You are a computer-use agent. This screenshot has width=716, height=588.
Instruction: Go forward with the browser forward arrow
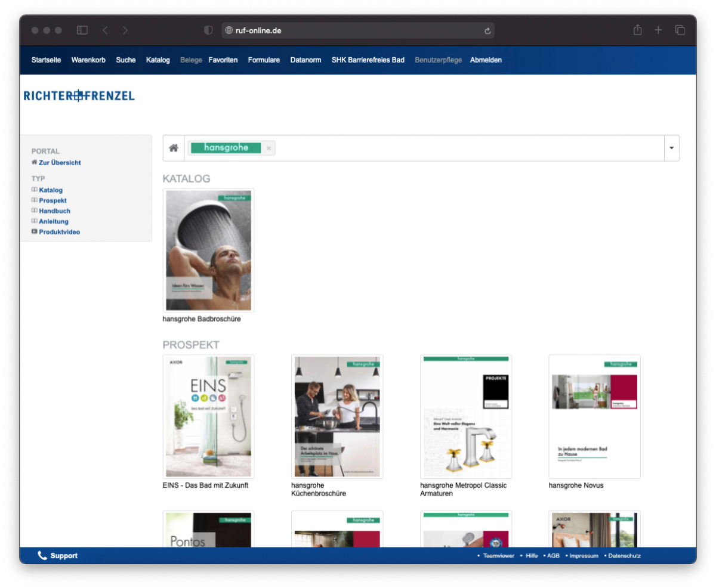click(125, 30)
